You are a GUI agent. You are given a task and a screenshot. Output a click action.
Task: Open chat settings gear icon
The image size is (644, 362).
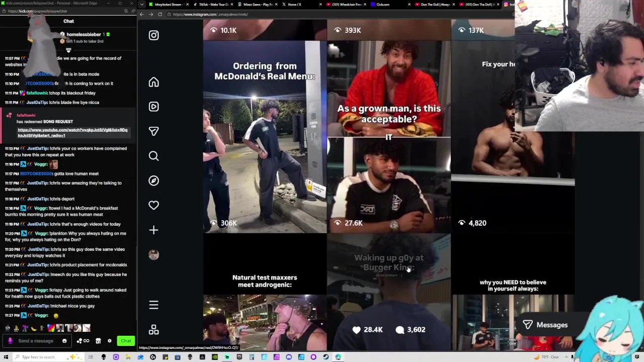click(x=109, y=341)
